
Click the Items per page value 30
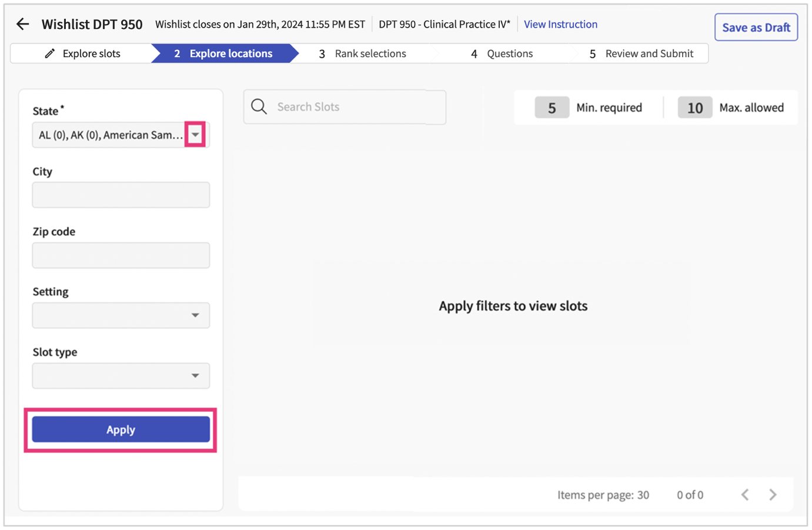pos(643,495)
